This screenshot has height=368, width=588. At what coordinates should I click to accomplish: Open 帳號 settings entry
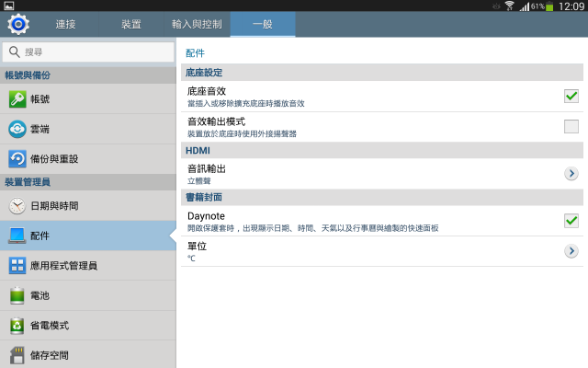[x=88, y=99]
